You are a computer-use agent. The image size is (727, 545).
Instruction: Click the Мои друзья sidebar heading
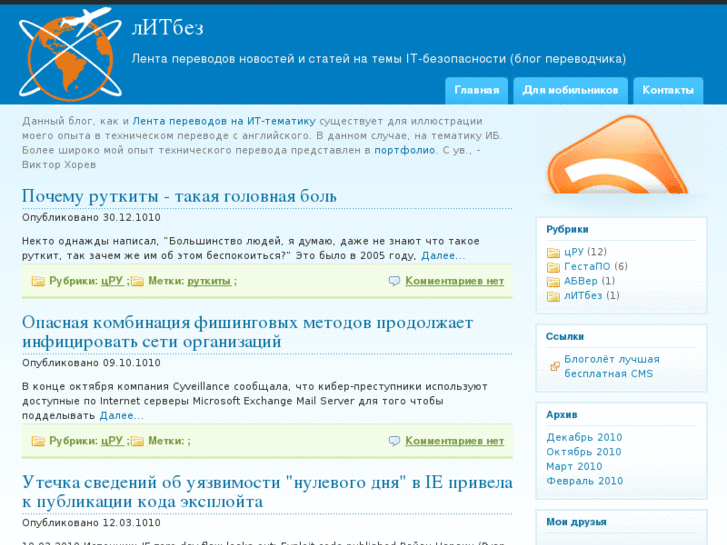pyautogui.click(x=576, y=522)
